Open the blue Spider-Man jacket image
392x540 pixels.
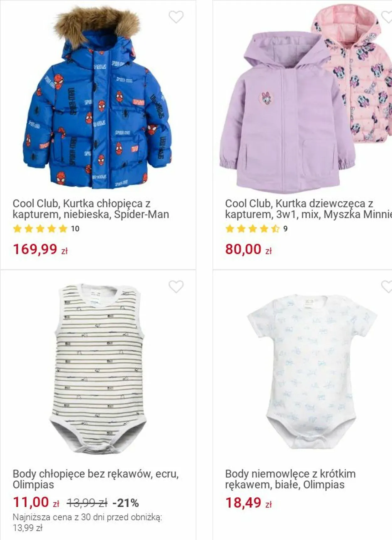click(x=98, y=97)
